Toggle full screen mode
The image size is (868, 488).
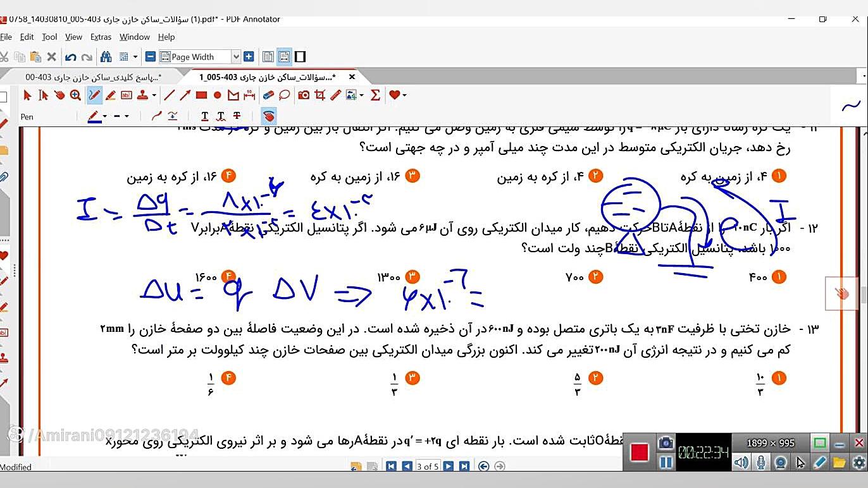tap(301, 57)
